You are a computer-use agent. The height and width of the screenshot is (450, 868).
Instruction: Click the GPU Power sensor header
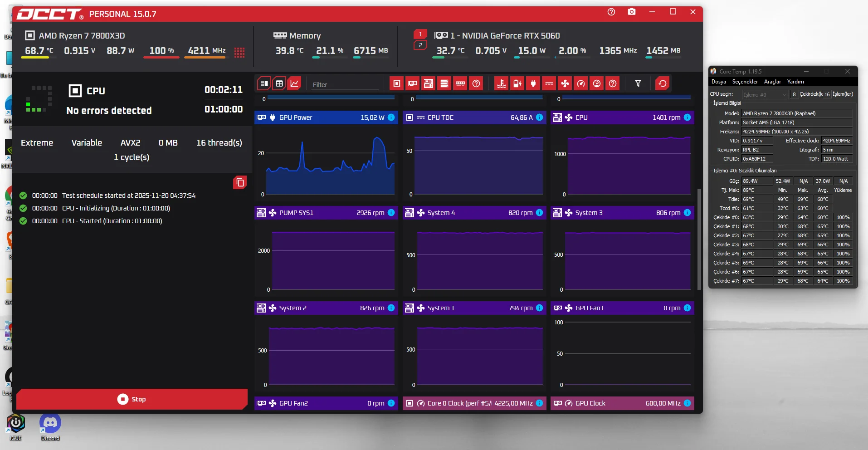(326, 117)
